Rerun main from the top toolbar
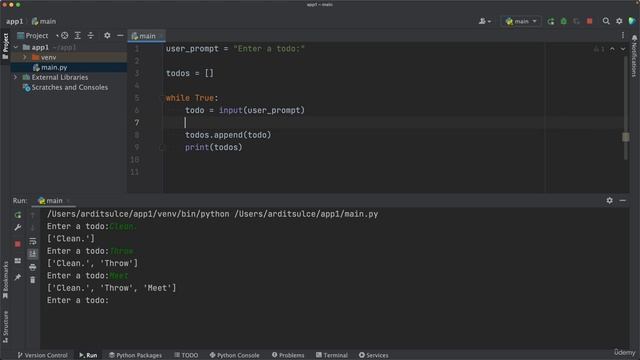 551,21
